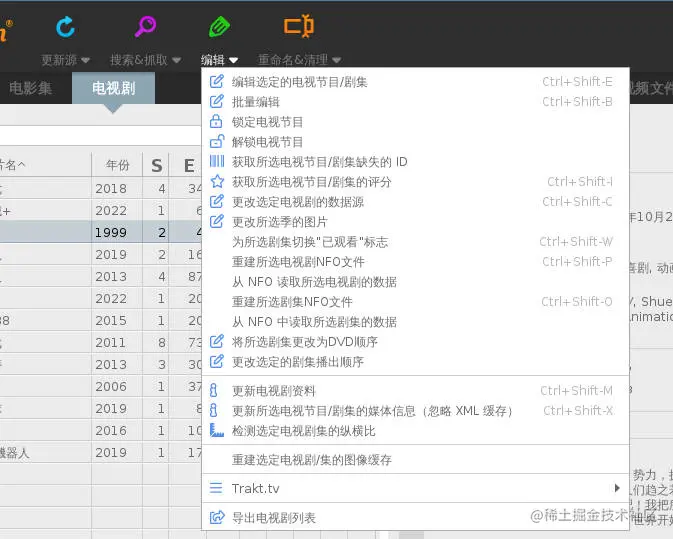Collapse the 编辑 dropdown menu
The height and width of the screenshot is (539, 673).
[x=233, y=60]
